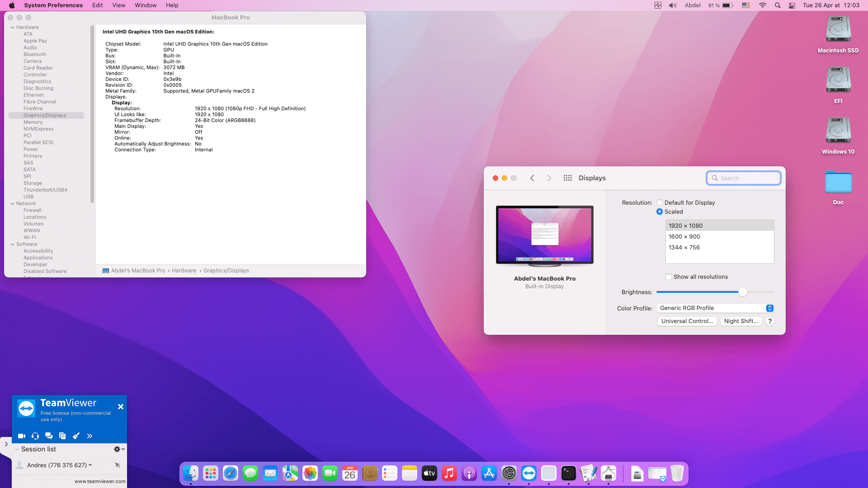Open Spotlight search in the menu bar

point(778,5)
